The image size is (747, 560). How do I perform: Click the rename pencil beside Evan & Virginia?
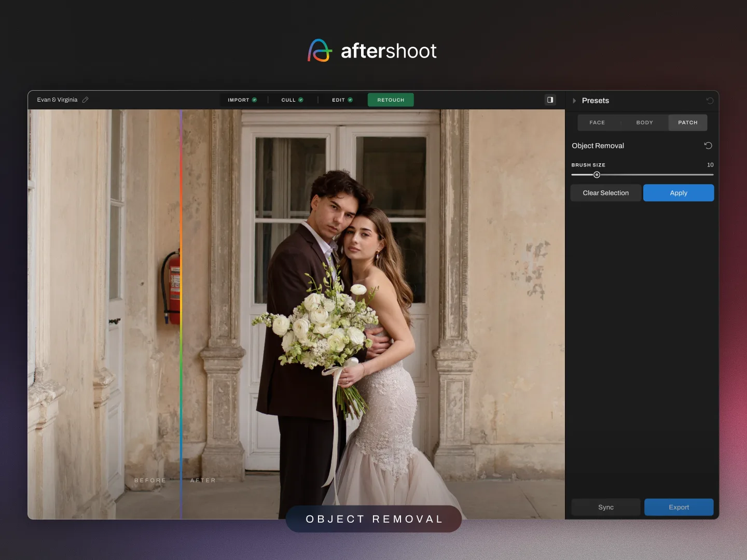(86, 100)
